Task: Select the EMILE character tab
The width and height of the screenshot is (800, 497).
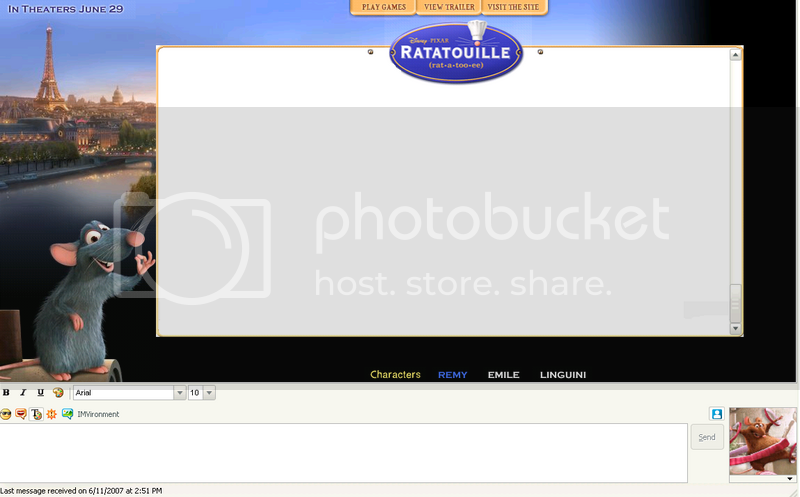Action: coord(503,375)
